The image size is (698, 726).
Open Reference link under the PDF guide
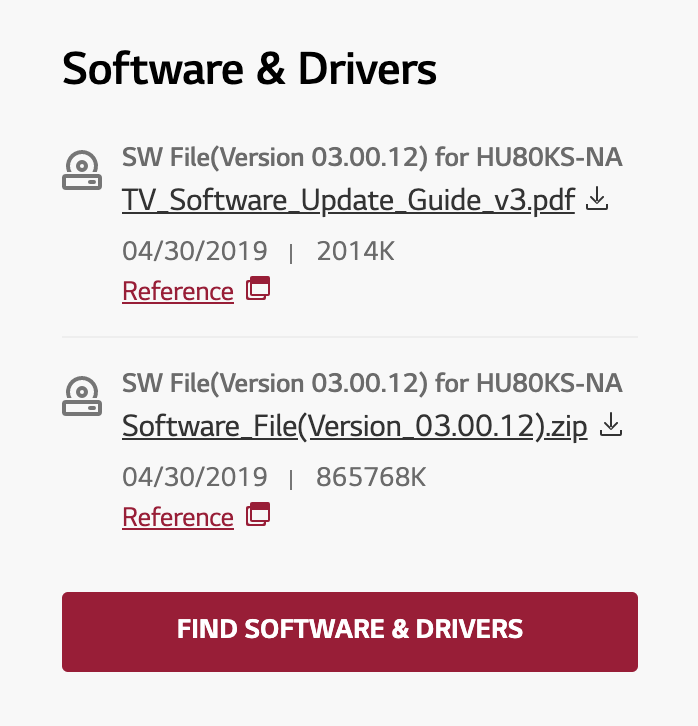pos(178,291)
